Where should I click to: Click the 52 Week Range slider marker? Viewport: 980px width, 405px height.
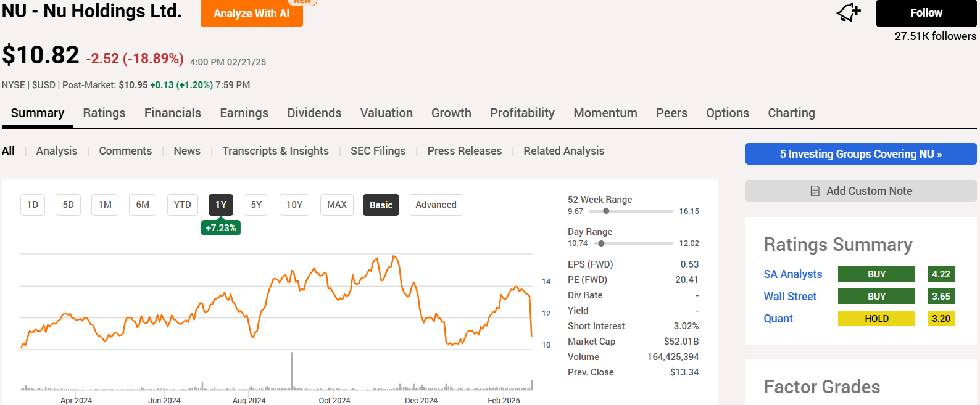click(606, 211)
